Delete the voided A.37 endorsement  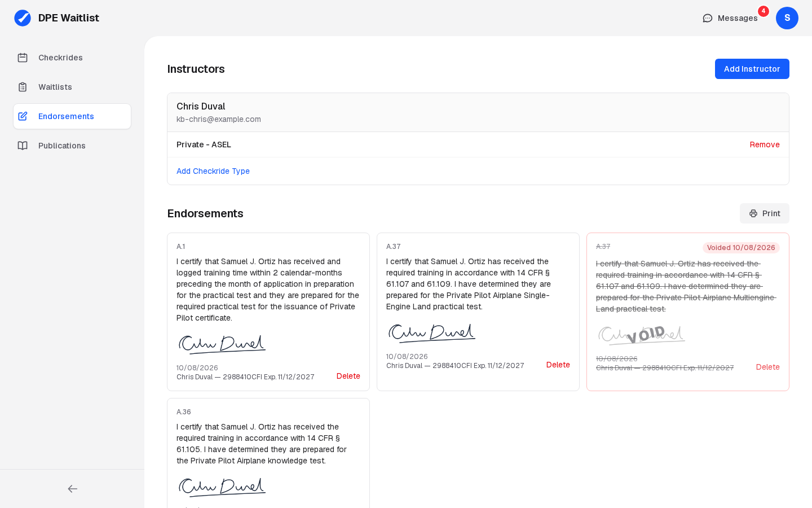point(768,367)
